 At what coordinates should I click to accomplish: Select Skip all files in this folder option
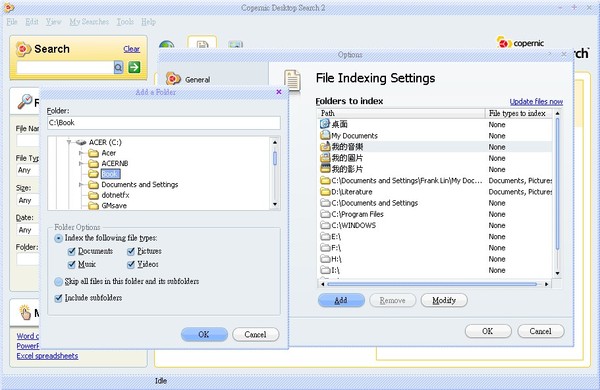point(58,282)
